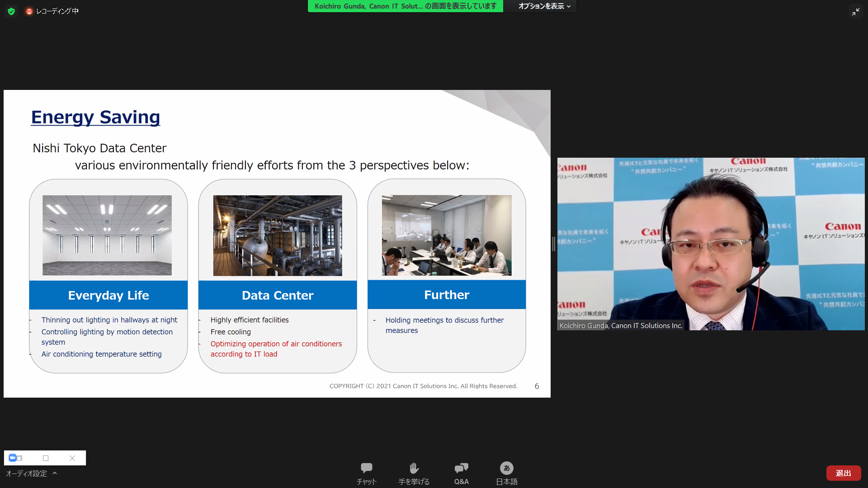Image resolution: width=868 pixels, height=488 pixels.
Task: Click the Further slide heading
Action: 447,295
